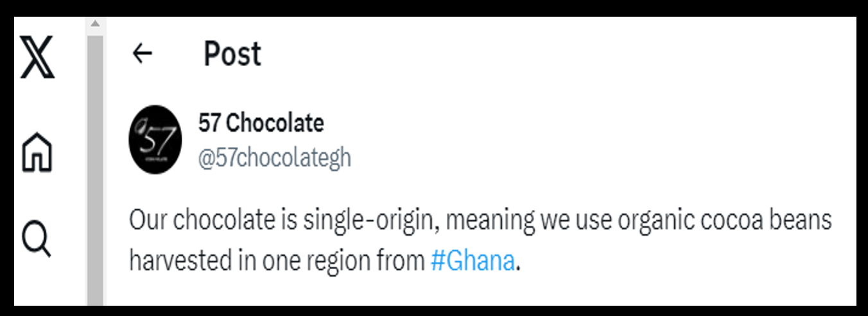Click the 57 Chocolate display name
This screenshot has height=316, width=868.
[x=261, y=123]
